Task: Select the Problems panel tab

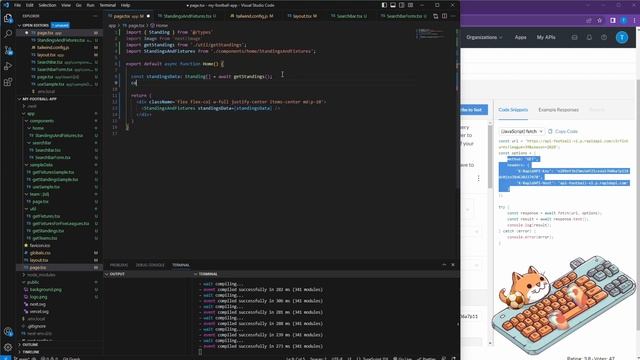Action: 119,265
